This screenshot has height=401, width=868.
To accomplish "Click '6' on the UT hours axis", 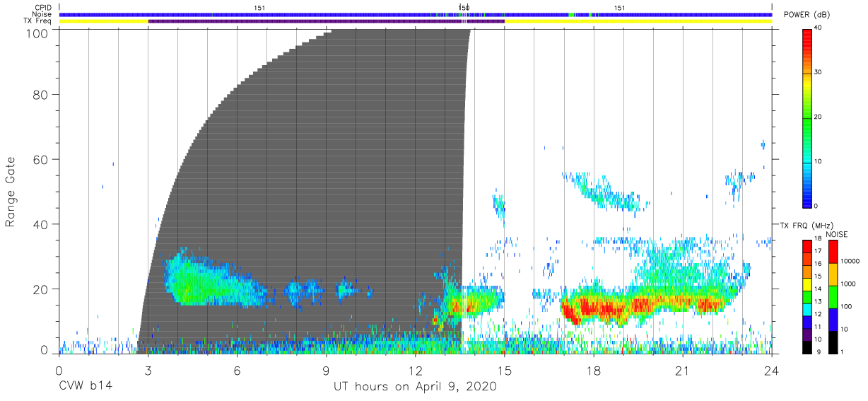I will [x=237, y=371].
